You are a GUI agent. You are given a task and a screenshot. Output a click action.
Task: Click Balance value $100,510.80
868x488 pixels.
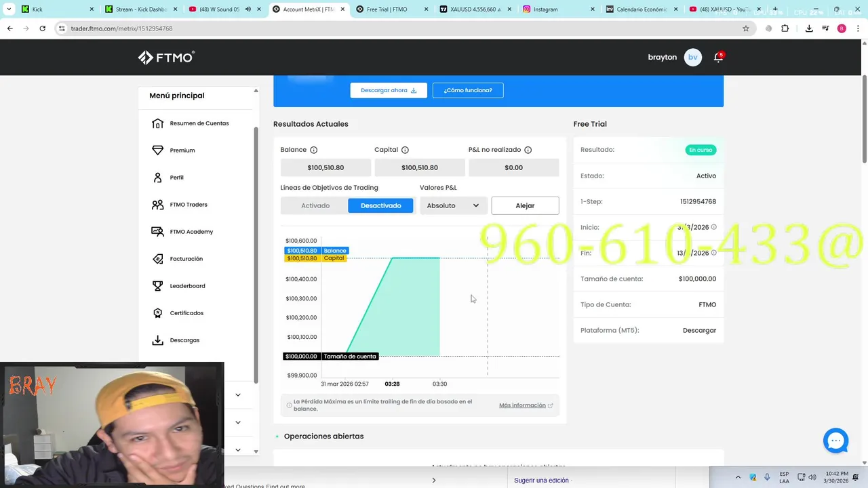pos(325,167)
